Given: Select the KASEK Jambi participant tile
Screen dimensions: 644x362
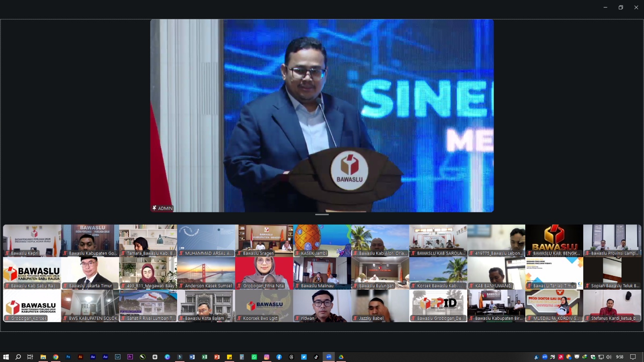Looking at the screenshot, I should click(x=322, y=241).
